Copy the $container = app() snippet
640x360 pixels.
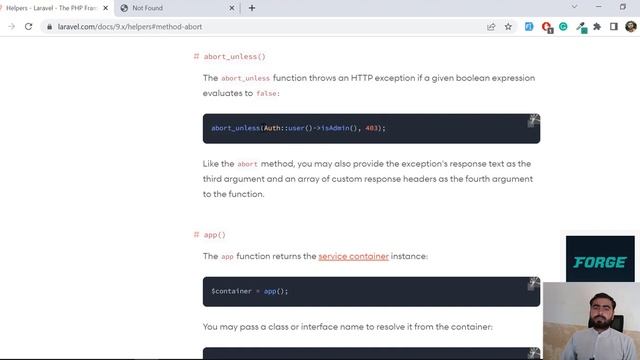coord(533,284)
